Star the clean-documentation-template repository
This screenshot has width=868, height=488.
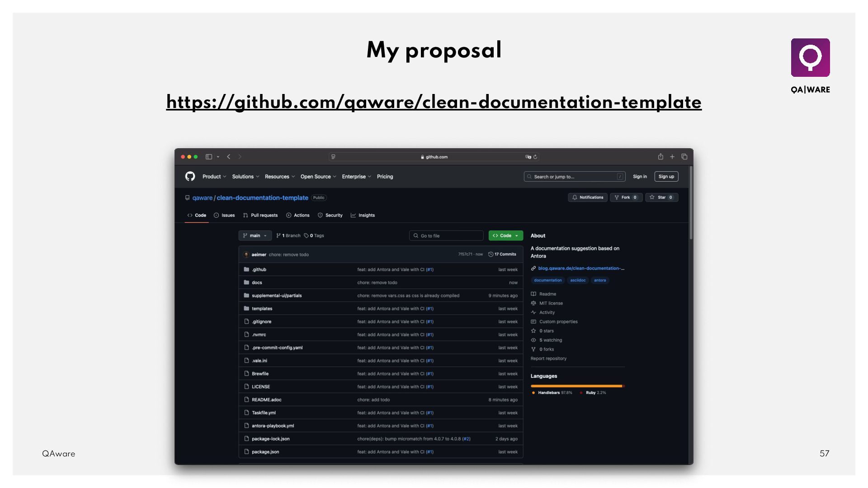661,197
